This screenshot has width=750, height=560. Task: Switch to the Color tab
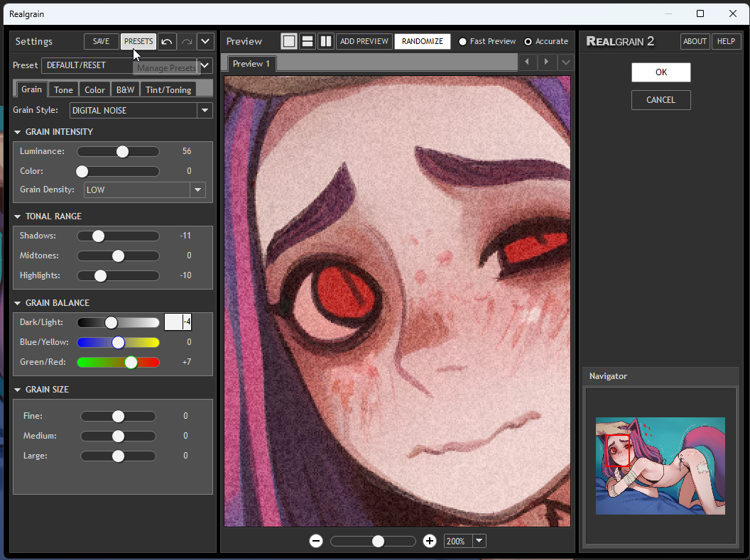94,90
